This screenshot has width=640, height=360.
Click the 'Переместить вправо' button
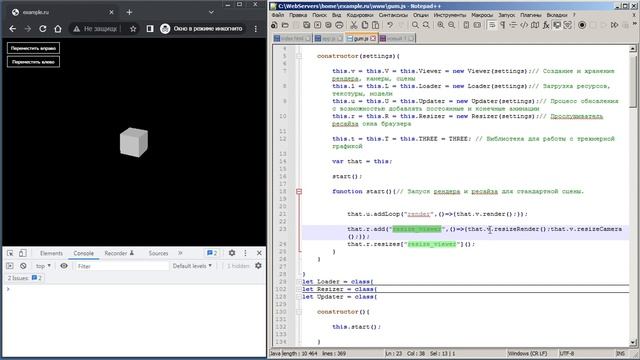[x=33, y=48]
